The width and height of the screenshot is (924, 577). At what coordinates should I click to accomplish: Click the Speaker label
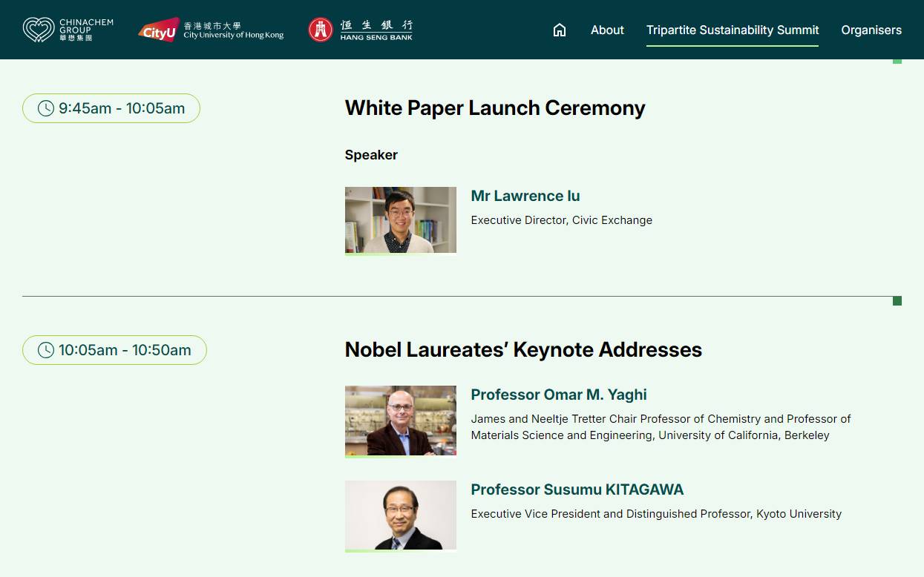pyautogui.click(x=371, y=155)
